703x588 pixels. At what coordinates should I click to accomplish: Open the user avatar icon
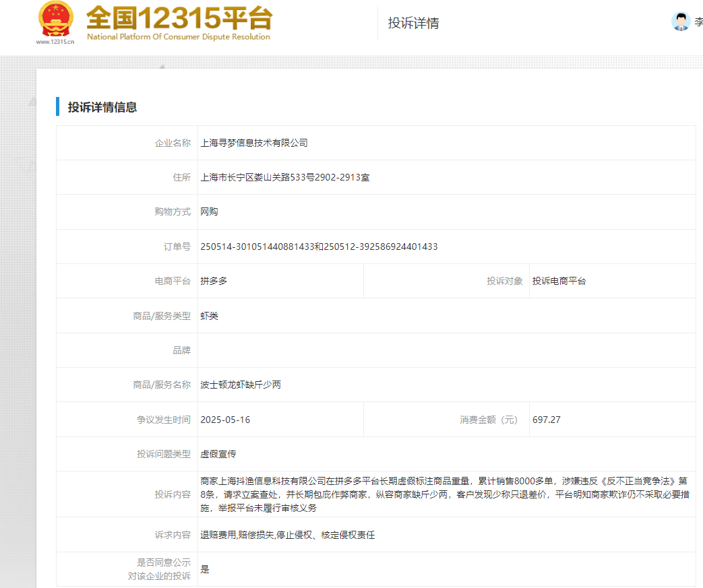pos(681,22)
